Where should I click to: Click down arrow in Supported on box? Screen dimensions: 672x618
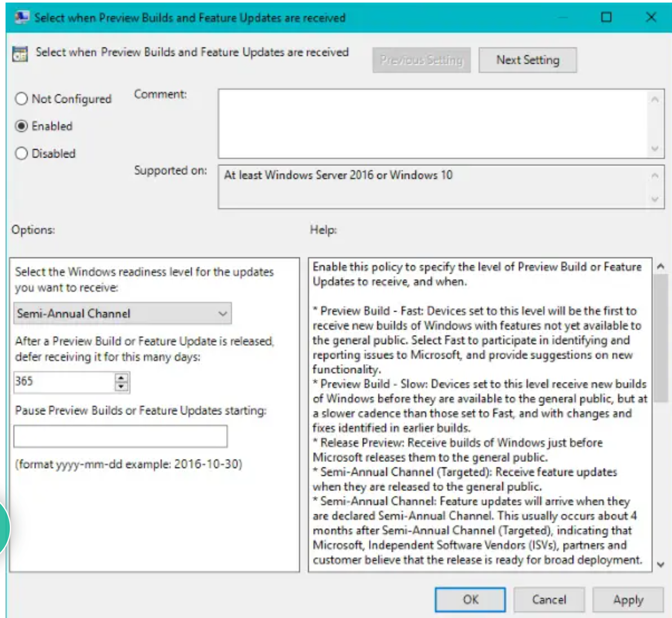655,199
